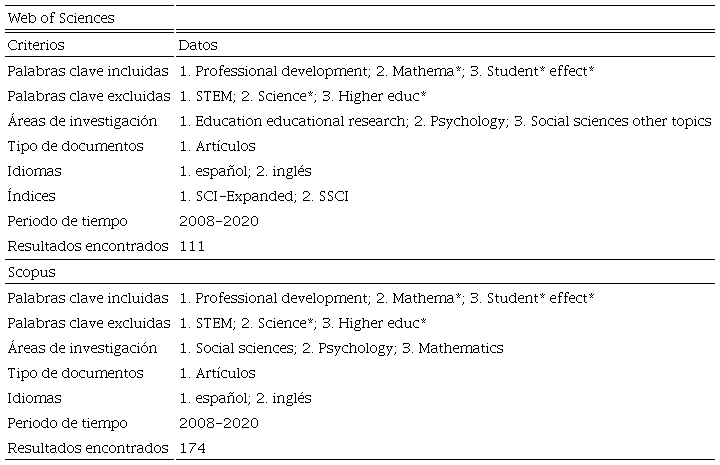720x465 pixels.
Task: Select the result count 174
Action: click(x=192, y=448)
